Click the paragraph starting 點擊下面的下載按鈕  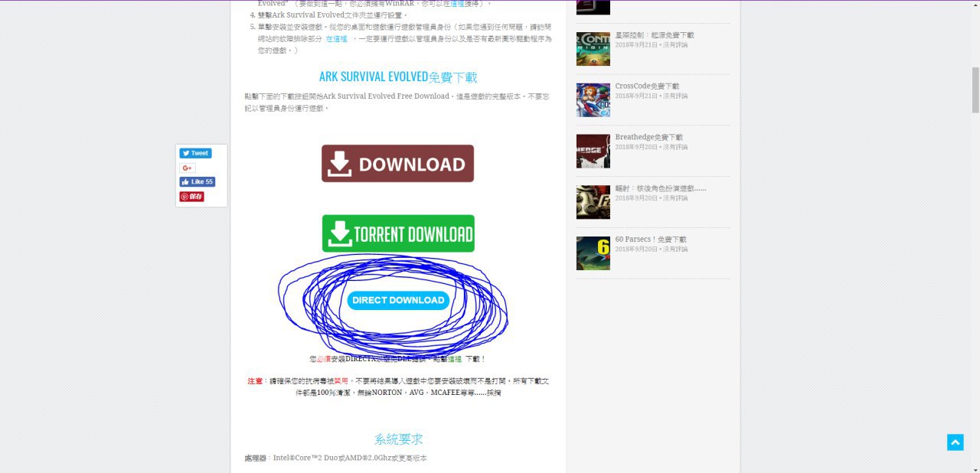(397, 102)
